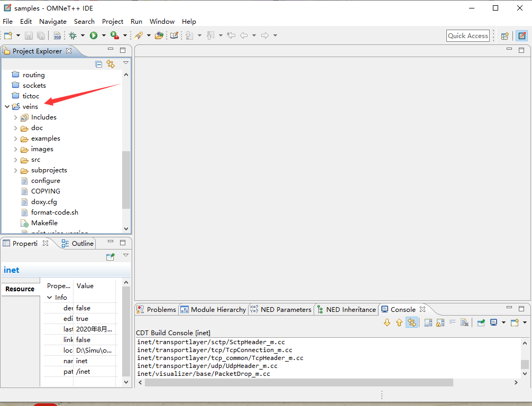Screen dimensions: 532x406
Task: Click the Open Perspective icon
Action: click(505, 35)
